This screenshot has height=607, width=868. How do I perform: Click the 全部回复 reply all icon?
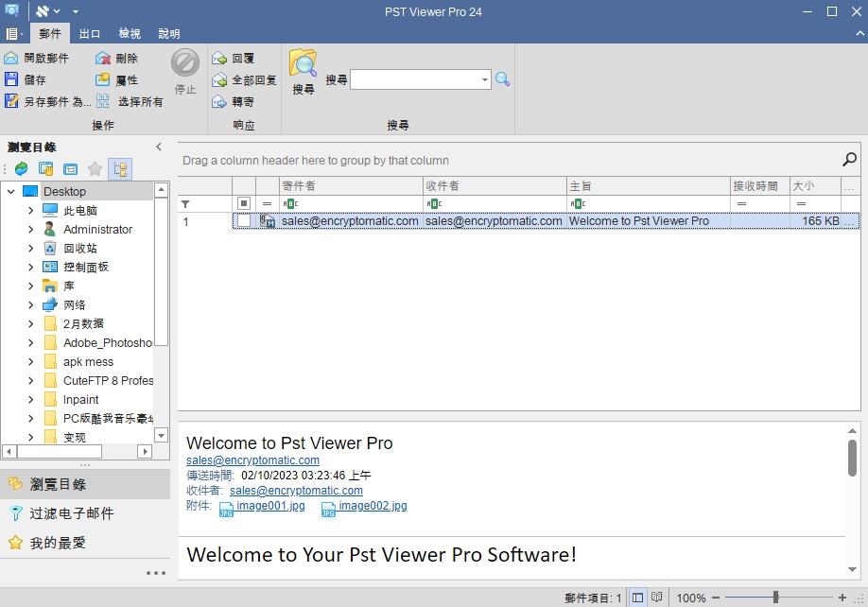click(x=219, y=80)
